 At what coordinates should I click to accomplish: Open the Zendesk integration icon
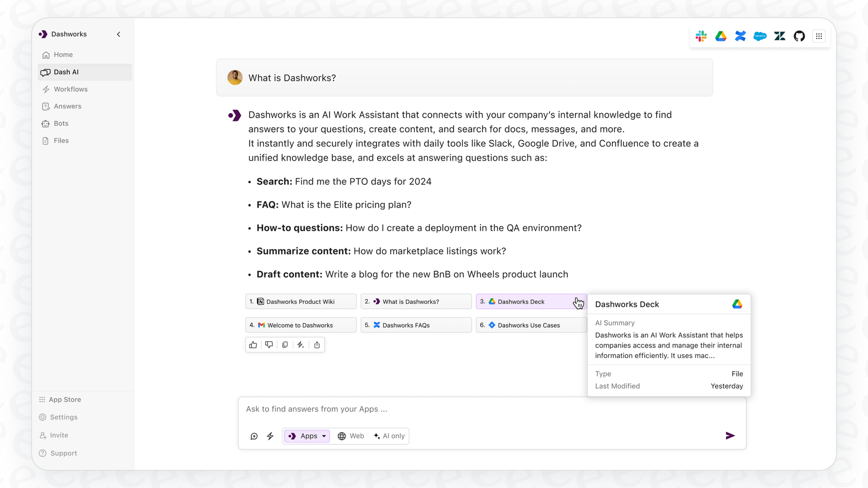780,36
